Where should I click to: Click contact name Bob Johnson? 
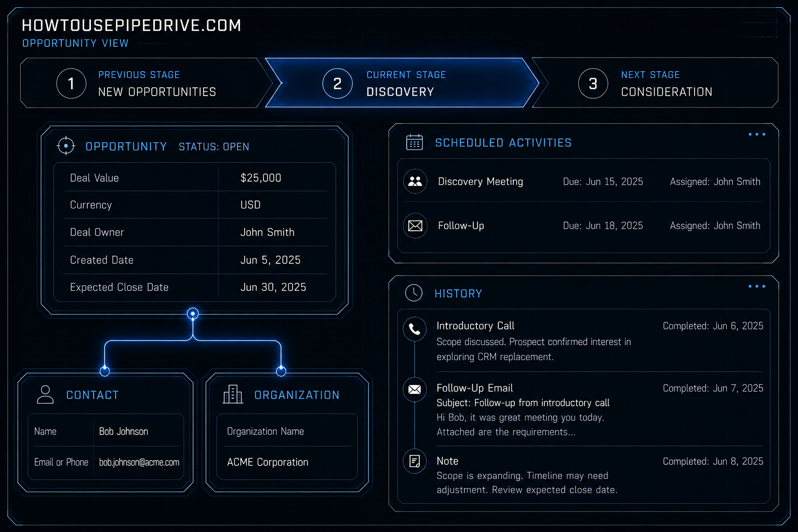click(124, 431)
